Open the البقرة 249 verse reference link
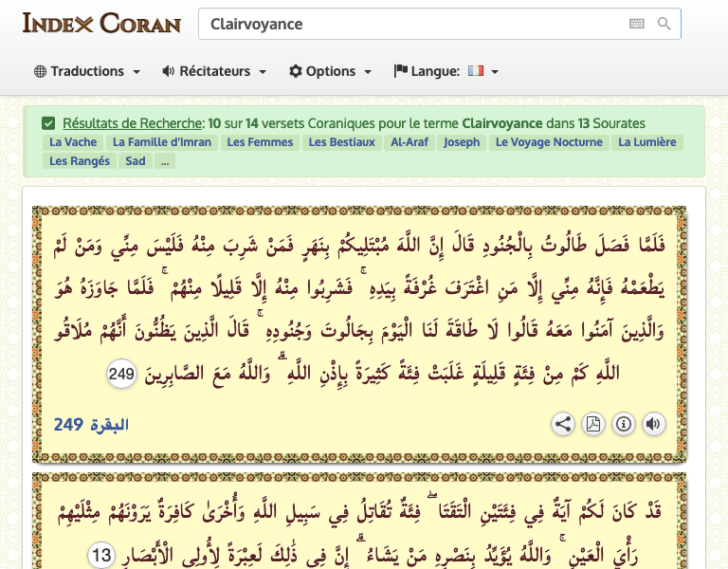The height and width of the screenshot is (569, 728). click(x=91, y=424)
